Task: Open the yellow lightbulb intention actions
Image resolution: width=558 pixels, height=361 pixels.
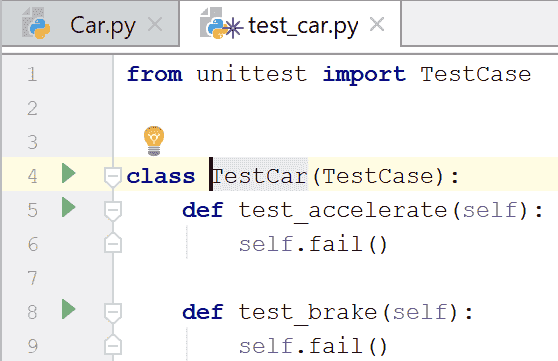Action: tap(154, 140)
